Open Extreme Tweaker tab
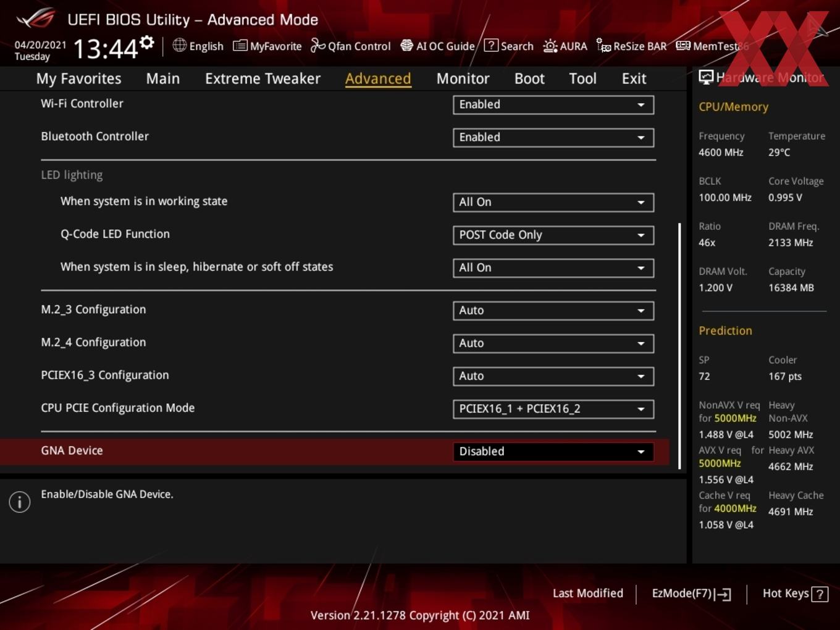This screenshot has width=840, height=630. point(262,78)
